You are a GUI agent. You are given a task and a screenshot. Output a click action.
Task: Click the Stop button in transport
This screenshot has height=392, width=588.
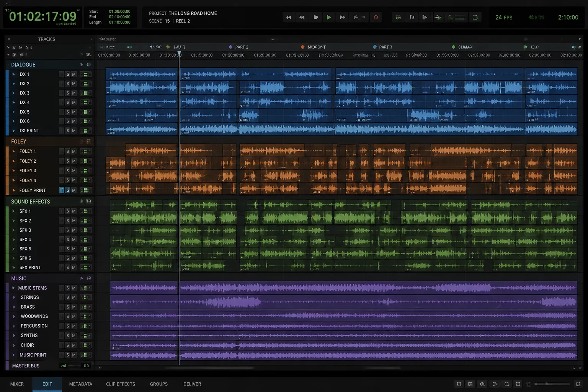click(315, 17)
